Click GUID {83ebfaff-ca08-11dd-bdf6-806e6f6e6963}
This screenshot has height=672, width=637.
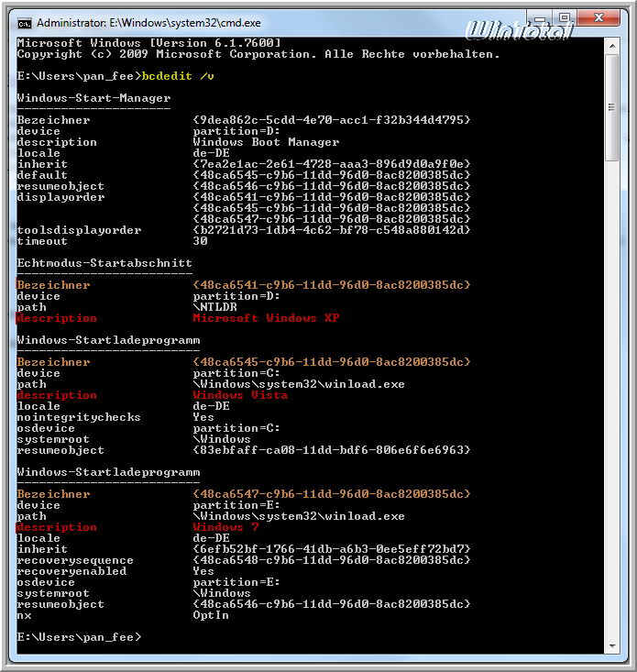point(332,450)
